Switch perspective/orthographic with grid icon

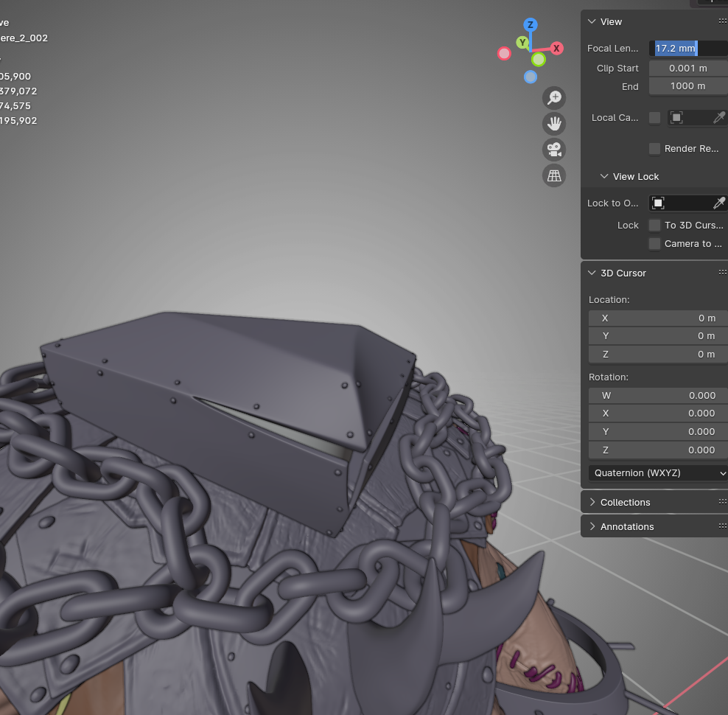[x=554, y=175]
